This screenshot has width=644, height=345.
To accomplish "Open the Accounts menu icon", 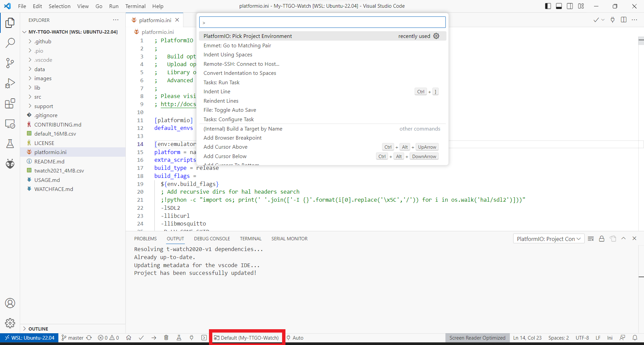I will click(x=10, y=303).
